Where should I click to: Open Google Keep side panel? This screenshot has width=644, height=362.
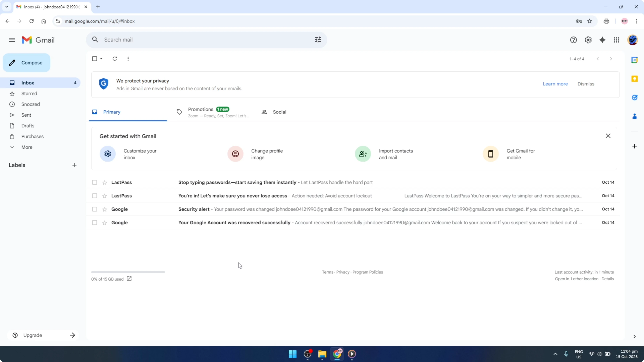click(634, 79)
